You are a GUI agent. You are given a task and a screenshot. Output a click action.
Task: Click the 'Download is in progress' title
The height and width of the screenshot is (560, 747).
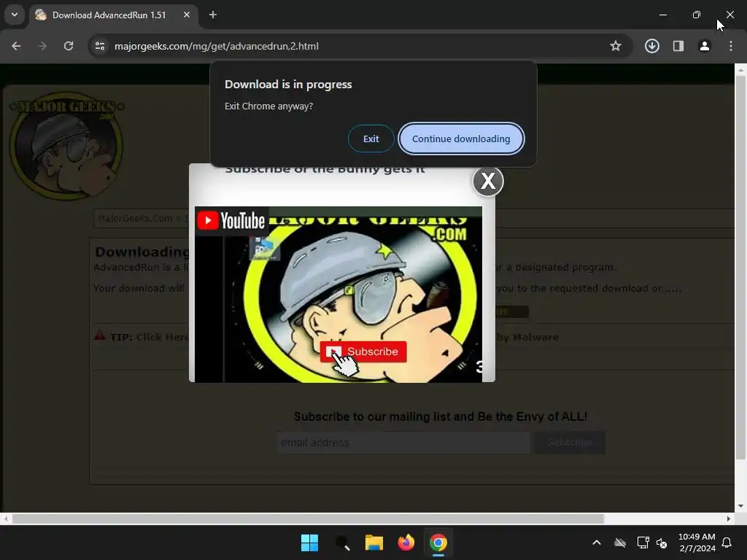click(288, 85)
